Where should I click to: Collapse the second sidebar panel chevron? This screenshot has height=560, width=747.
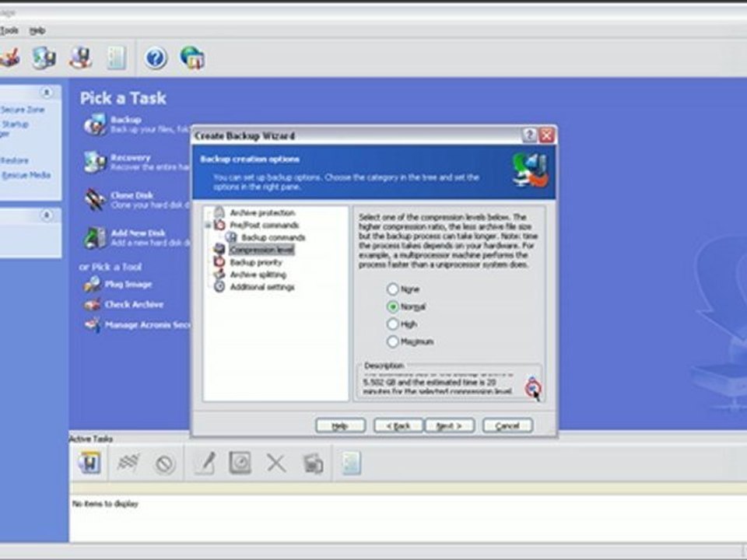47,215
